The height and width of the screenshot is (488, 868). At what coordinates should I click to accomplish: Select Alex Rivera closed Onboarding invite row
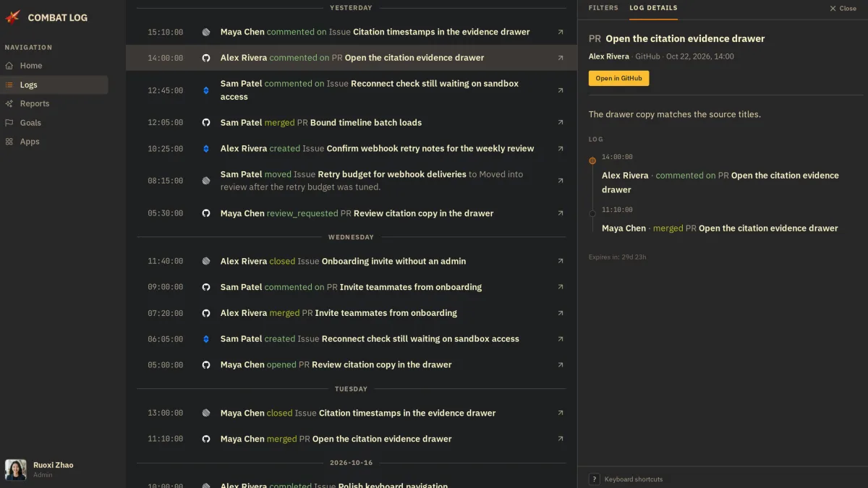(x=352, y=262)
